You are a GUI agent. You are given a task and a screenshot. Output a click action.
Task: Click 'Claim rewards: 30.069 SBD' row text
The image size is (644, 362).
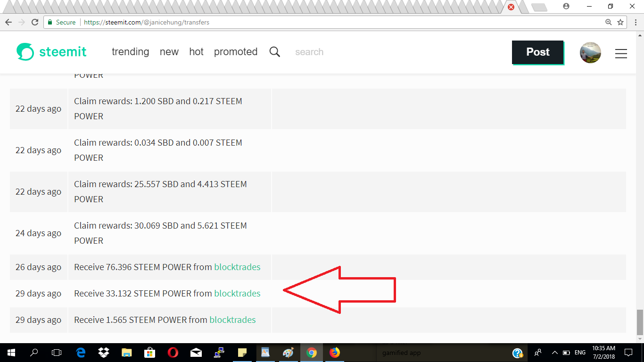tap(160, 233)
